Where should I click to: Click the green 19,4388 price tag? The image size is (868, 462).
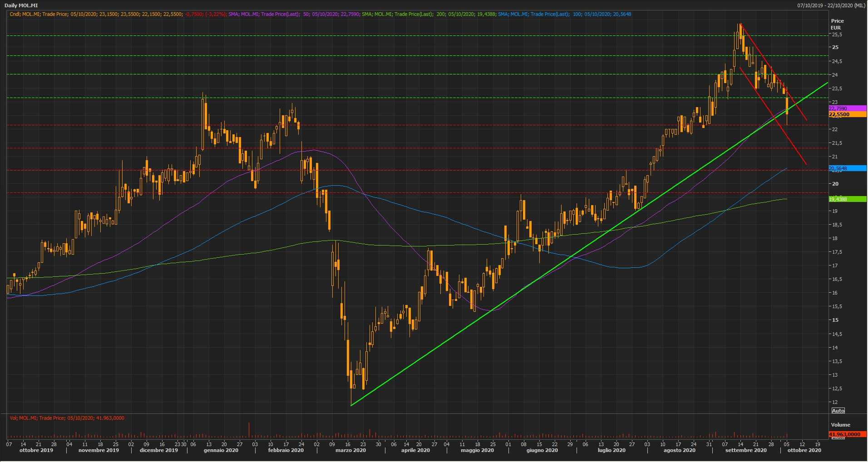[847, 199]
